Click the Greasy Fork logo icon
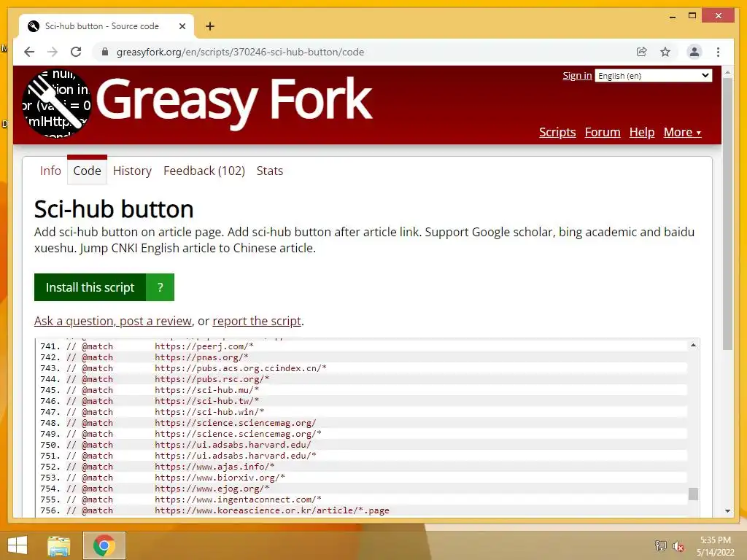Image resolution: width=747 pixels, height=560 pixels. (x=56, y=104)
